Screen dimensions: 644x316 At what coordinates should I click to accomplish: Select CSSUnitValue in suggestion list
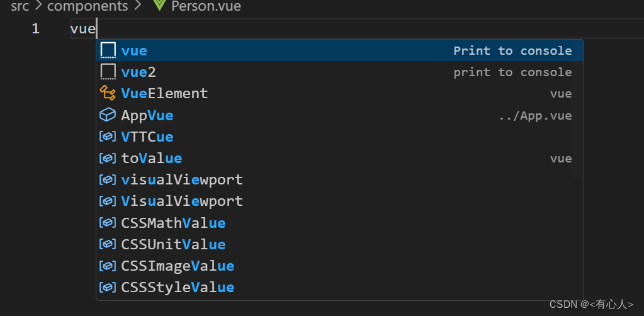[340, 244]
